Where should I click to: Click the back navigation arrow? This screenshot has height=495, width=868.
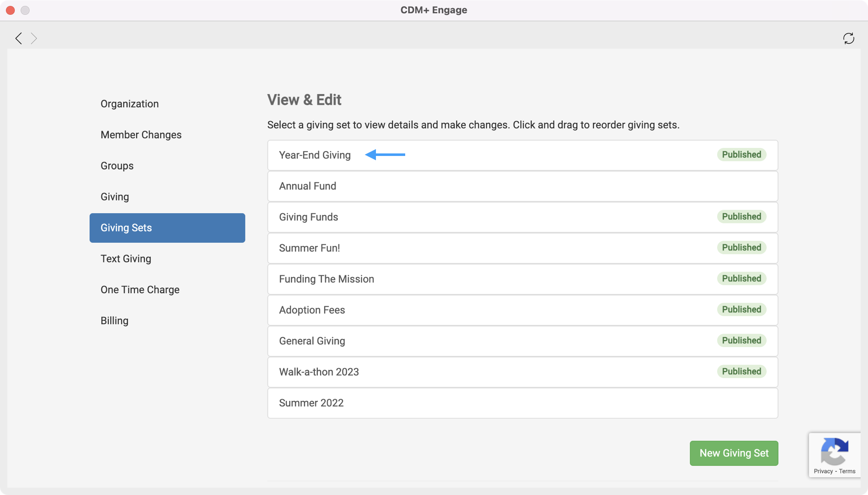click(19, 39)
